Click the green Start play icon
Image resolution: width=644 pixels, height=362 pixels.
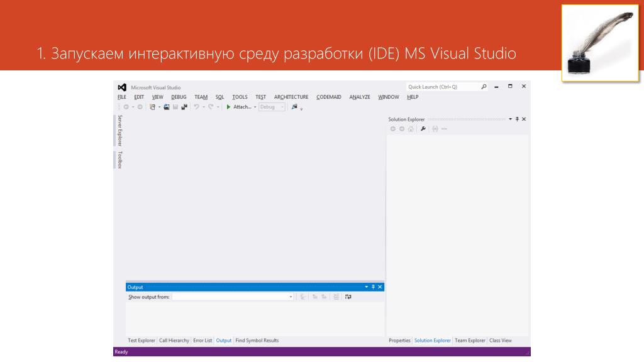click(229, 107)
